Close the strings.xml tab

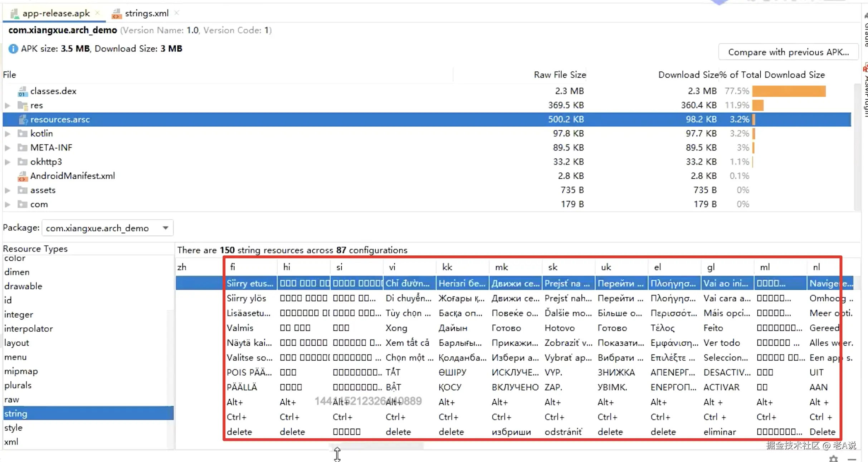[x=177, y=13]
